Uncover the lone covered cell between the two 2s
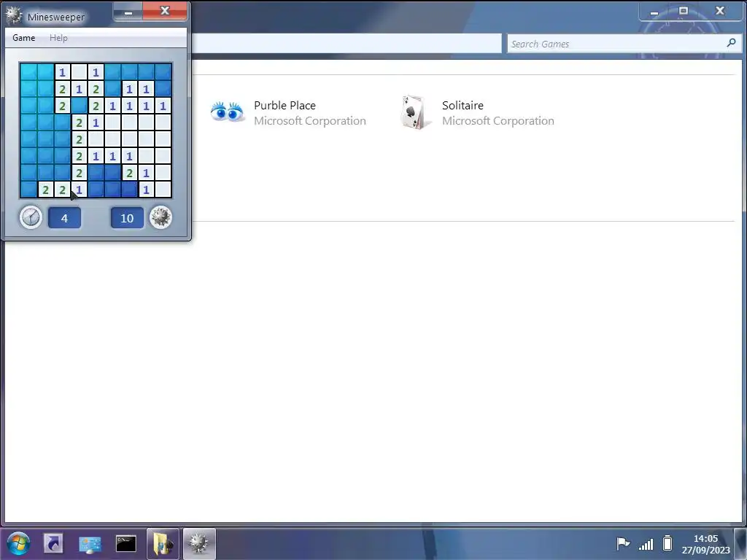 coord(79,105)
